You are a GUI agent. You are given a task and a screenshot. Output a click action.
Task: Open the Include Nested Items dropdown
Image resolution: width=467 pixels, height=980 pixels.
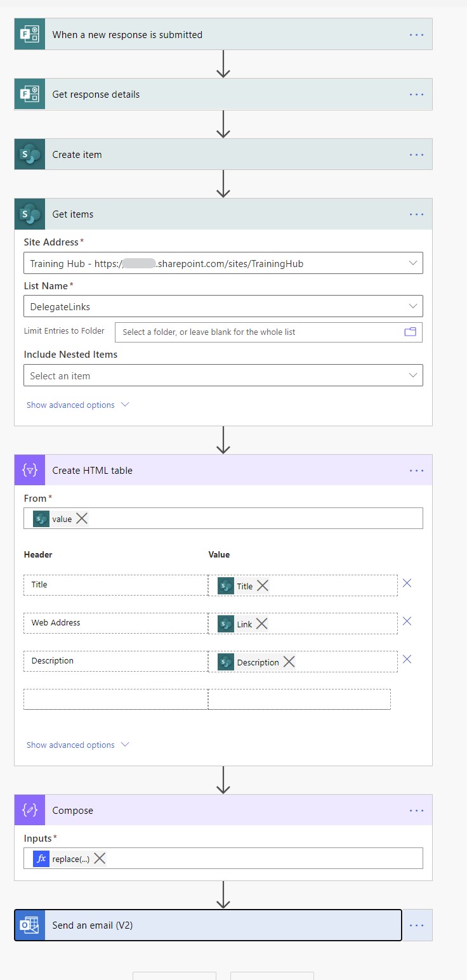click(415, 375)
